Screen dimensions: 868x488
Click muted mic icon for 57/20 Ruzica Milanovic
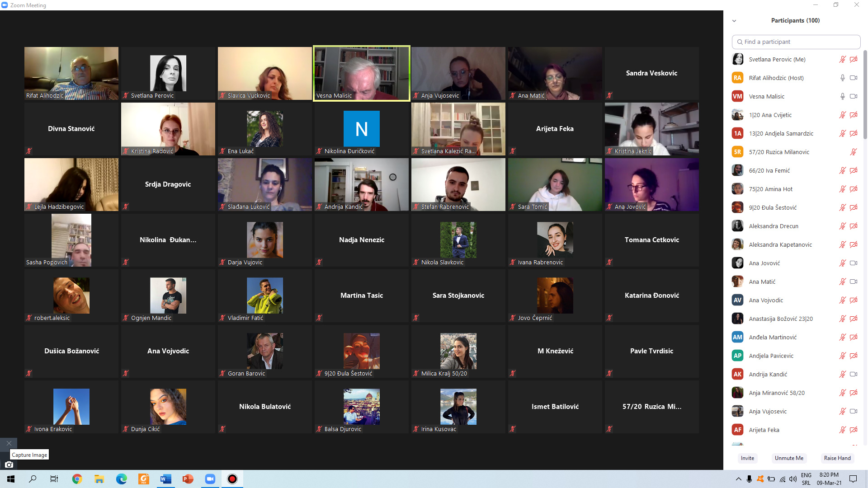[854, 152]
